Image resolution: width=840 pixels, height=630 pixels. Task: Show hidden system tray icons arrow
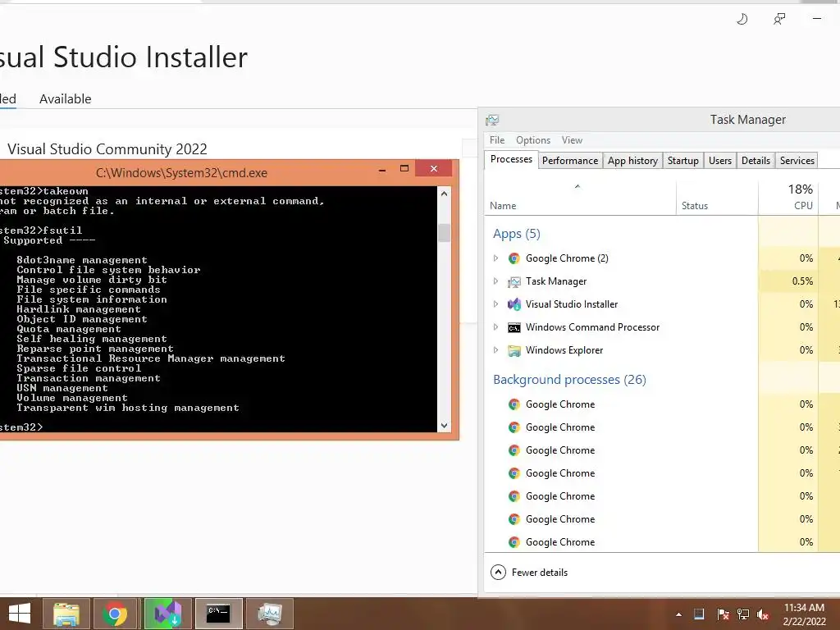click(x=678, y=614)
